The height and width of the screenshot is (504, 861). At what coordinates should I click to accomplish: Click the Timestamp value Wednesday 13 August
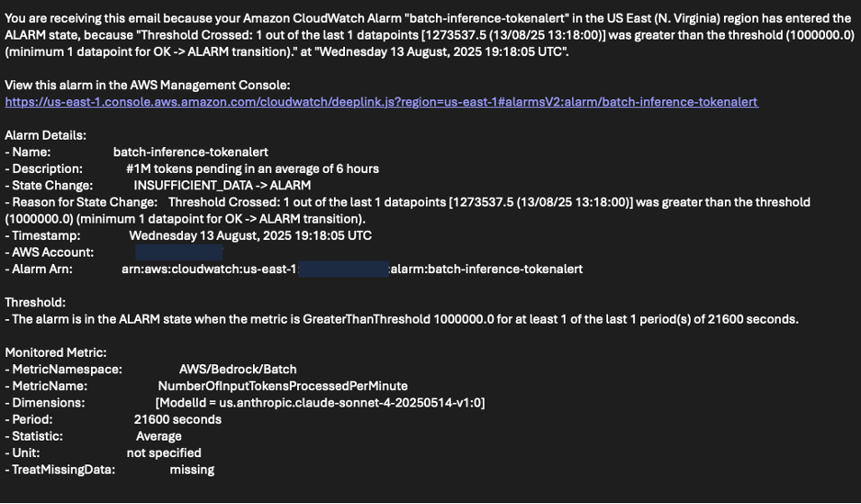250,235
